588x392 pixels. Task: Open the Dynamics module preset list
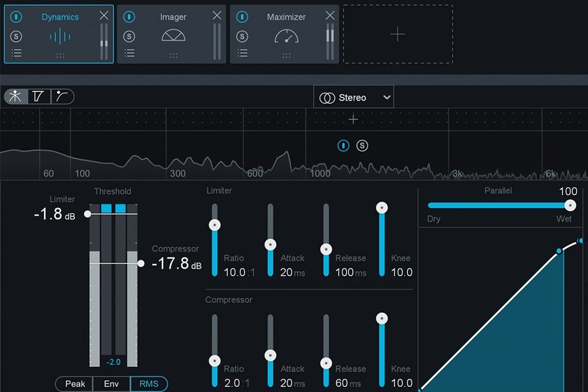point(16,53)
